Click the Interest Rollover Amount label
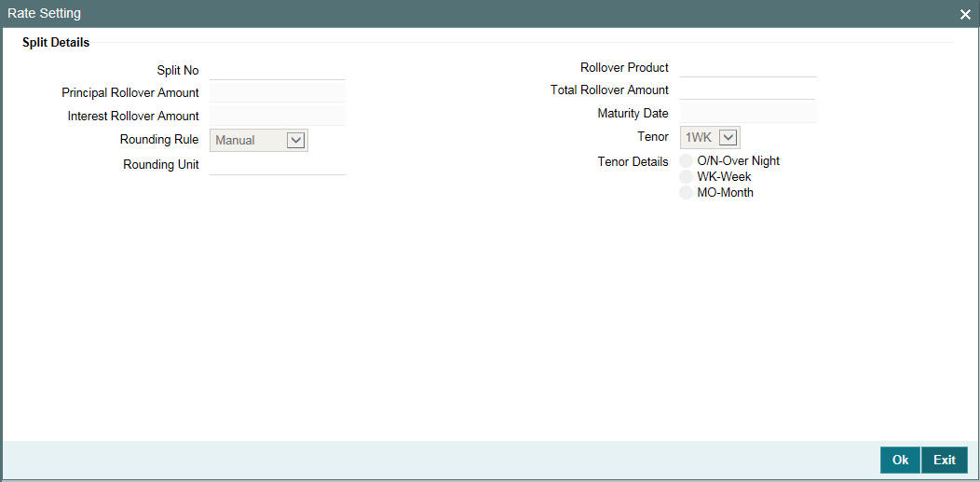 tap(134, 117)
